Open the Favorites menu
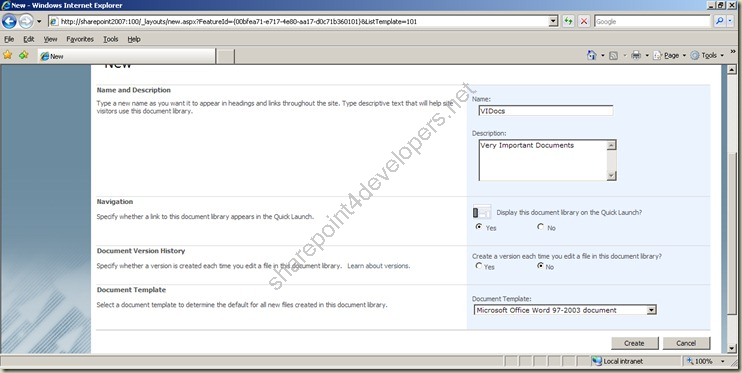The width and height of the screenshot is (742, 373). click(80, 39)
